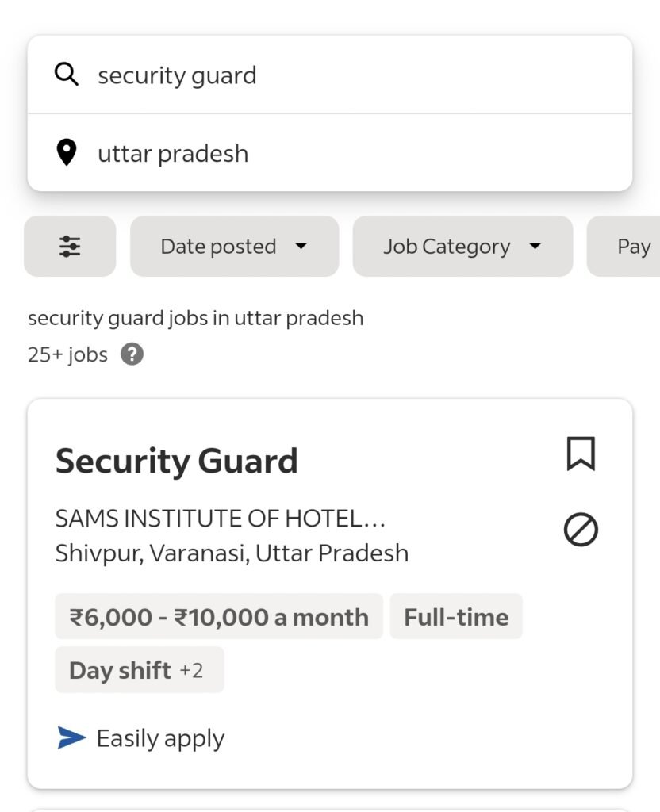
Task: Click the Full-time job type tag
Action: [x=456, y=617]
